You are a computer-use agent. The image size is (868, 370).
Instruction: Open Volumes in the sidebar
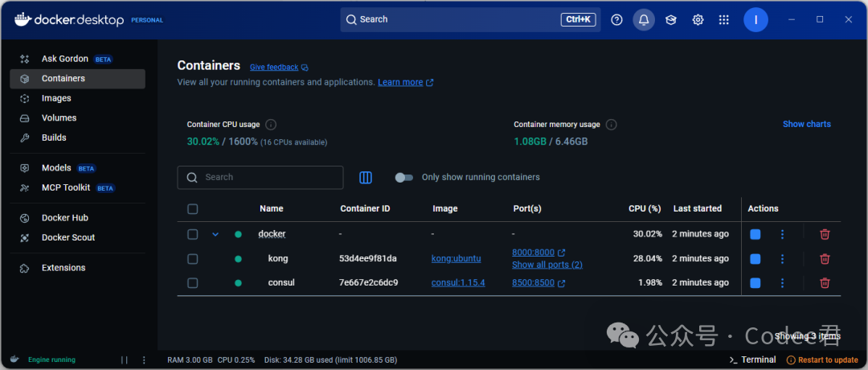pyautogui.click(x=77, y=118)
